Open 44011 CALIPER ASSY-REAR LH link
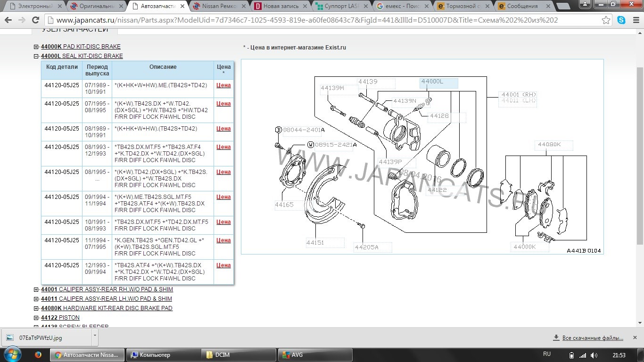 107,299
